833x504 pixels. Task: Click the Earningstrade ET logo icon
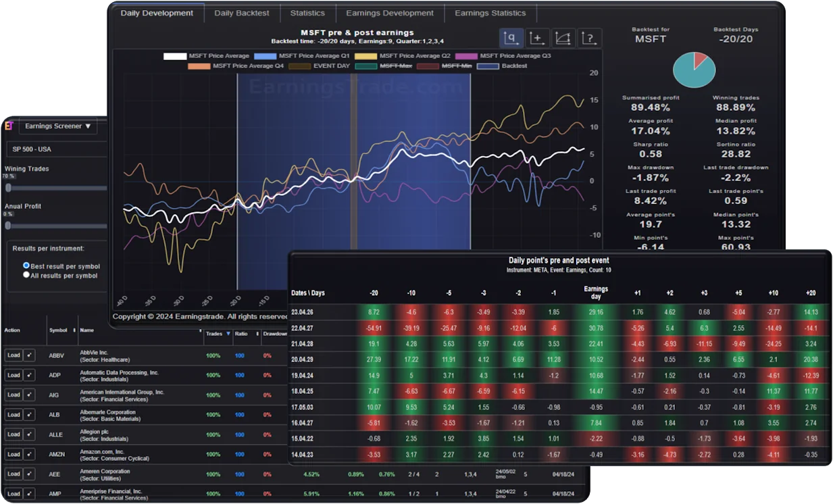(9, 126)
